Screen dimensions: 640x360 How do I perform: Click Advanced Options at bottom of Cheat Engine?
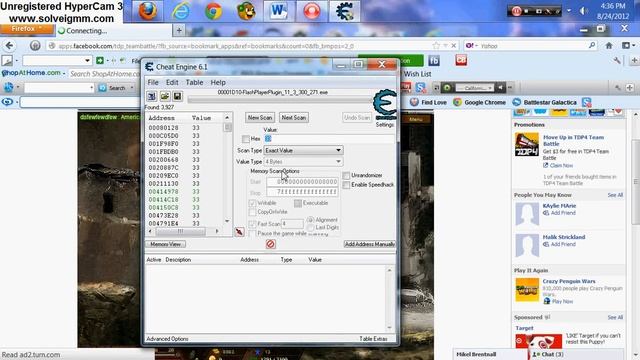[167, 339]
